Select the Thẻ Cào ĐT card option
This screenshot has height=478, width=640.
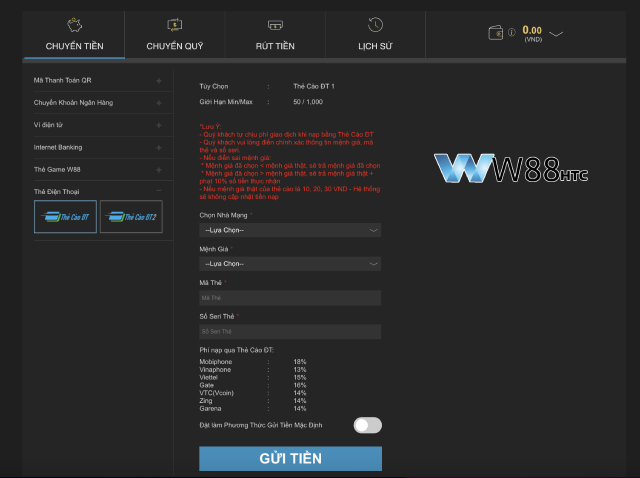[x=65, y=217]
